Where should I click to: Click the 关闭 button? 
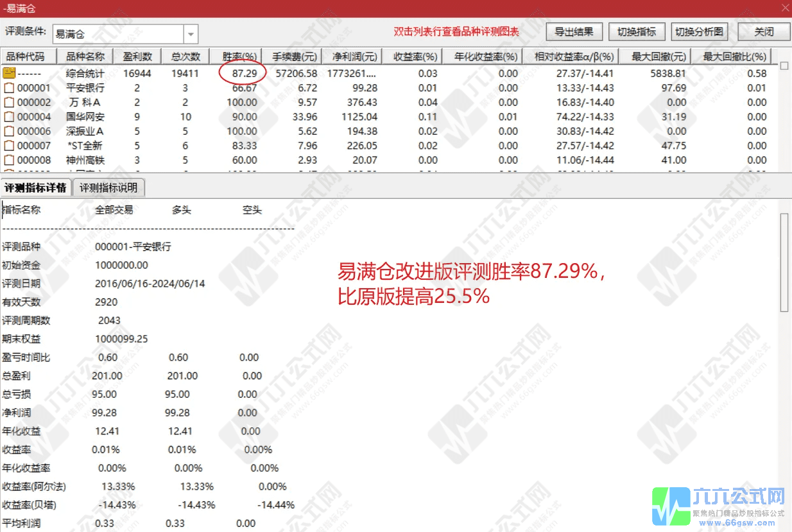point(763,31)
